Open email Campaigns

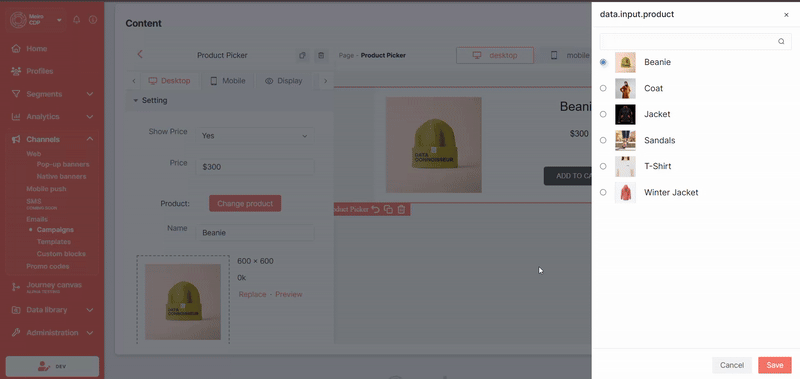55,230
